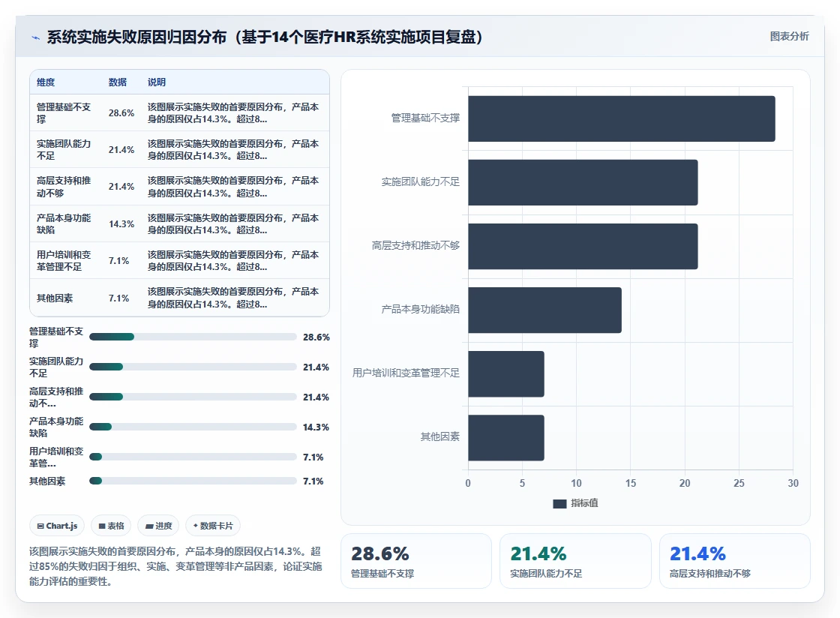Viewport: 840px width, 618px height.
Task: Click the 其他因素 chart axis label
Action: [439, 437]
